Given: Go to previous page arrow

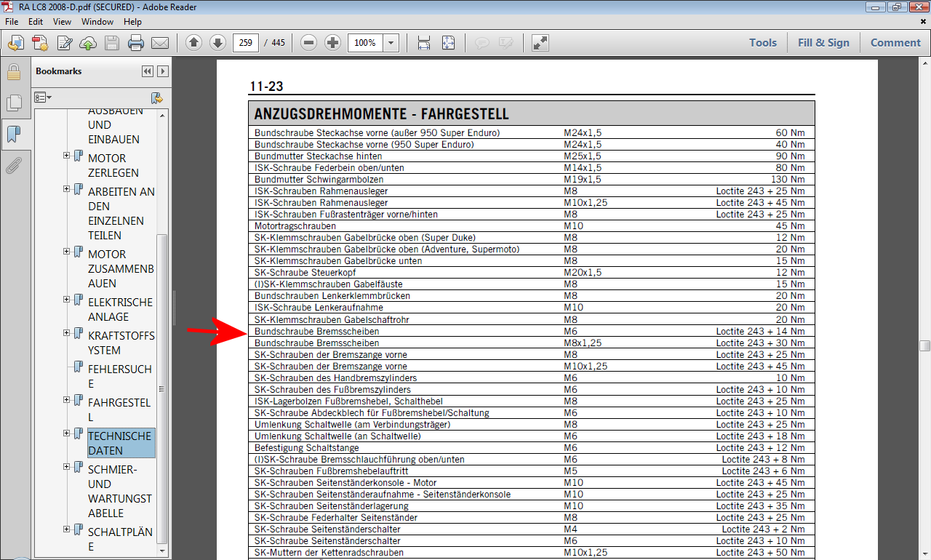Looking at the screenshot, I should [x=193, y=43].
